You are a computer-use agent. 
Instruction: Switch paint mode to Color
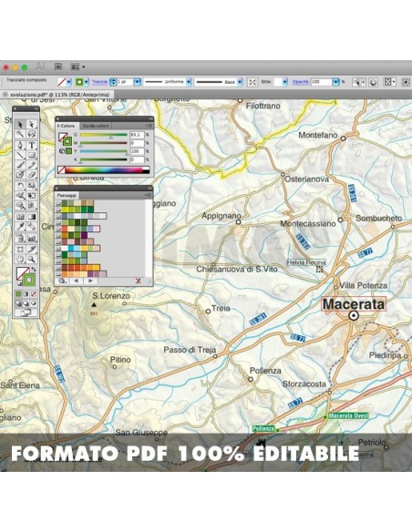[18, 294]
